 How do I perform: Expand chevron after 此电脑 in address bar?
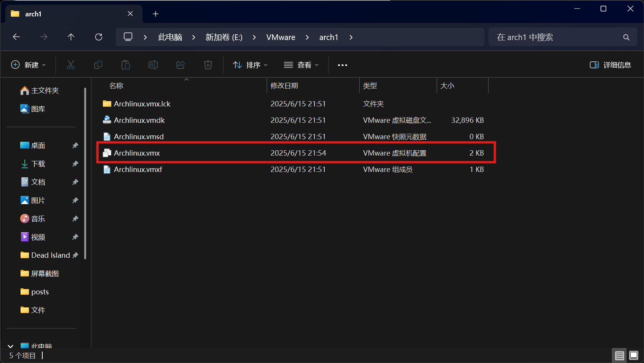(194, 37)
